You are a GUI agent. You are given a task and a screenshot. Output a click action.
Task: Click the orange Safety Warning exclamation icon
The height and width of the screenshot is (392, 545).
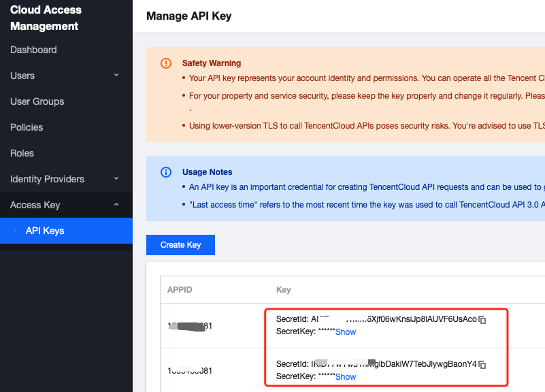pyautogui.click(x=166, y=63)
